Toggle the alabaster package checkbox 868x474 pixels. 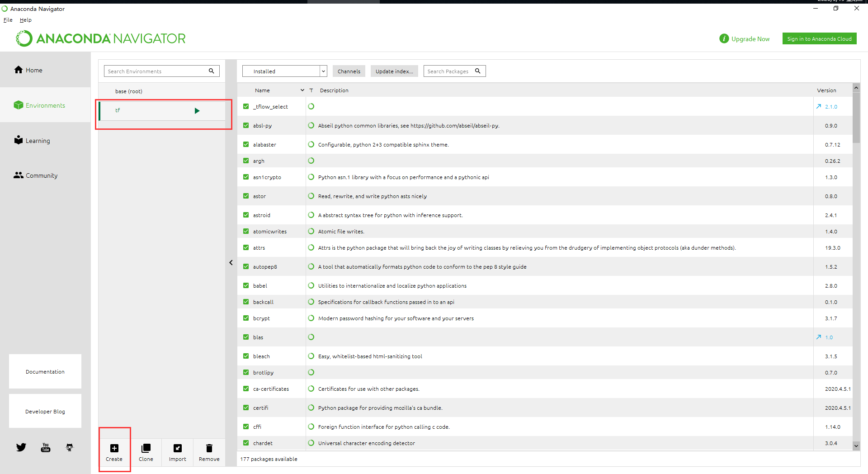click(x=246, y=144)
